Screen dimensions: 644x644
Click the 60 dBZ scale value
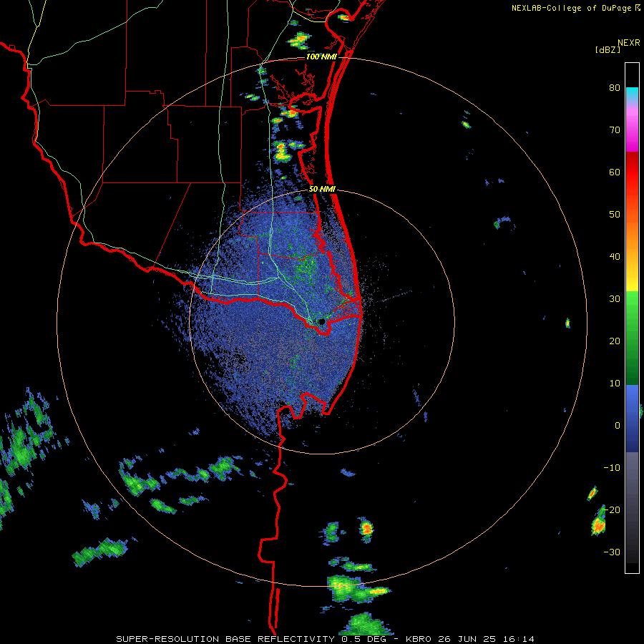pos(615,172)
